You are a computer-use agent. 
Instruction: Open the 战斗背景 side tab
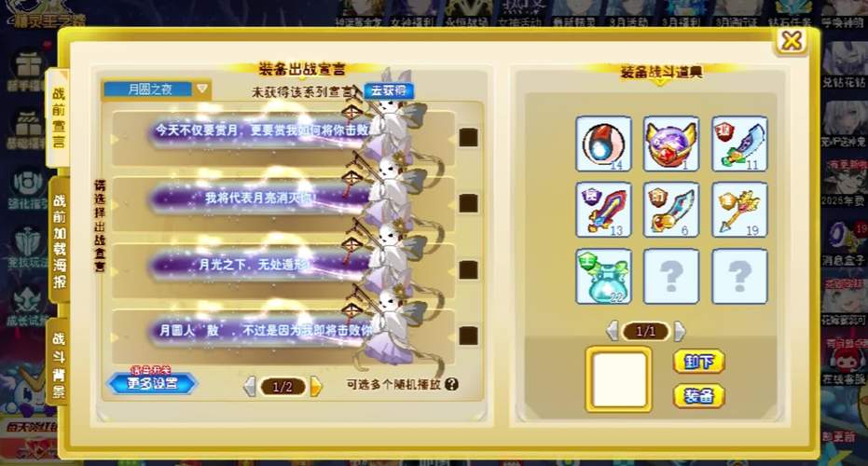(59, 364)
